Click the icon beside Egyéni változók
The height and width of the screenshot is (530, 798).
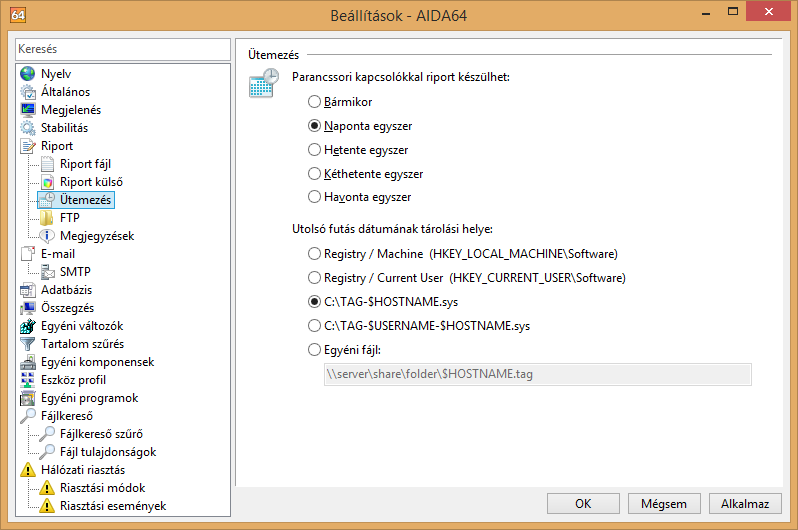(27, 326)
